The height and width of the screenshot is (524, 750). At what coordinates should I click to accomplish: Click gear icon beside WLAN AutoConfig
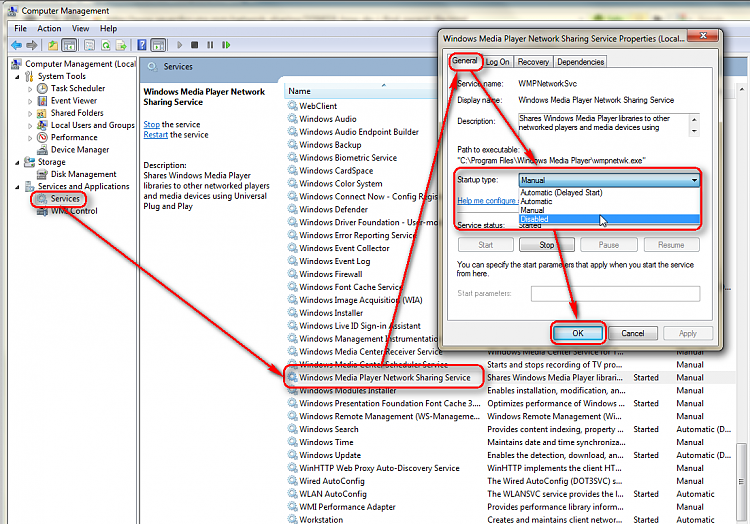click(x=292, y=494)
